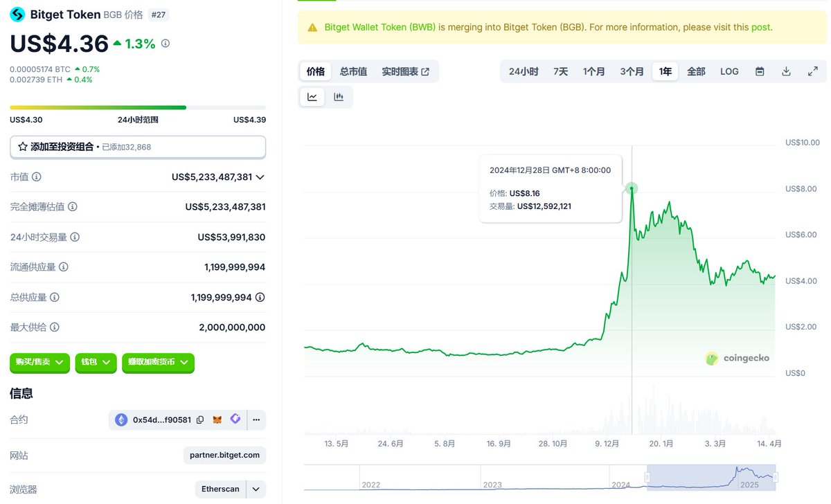This screenshot has height=504, width=831.
Task: Click the x-axis label 9. 12月
Action: [606, 444]
